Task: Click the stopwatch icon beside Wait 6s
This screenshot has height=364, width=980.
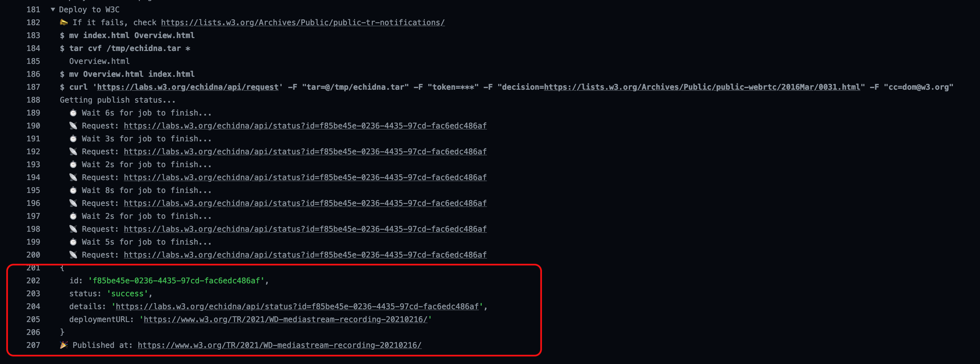Action: coord(73,113)
